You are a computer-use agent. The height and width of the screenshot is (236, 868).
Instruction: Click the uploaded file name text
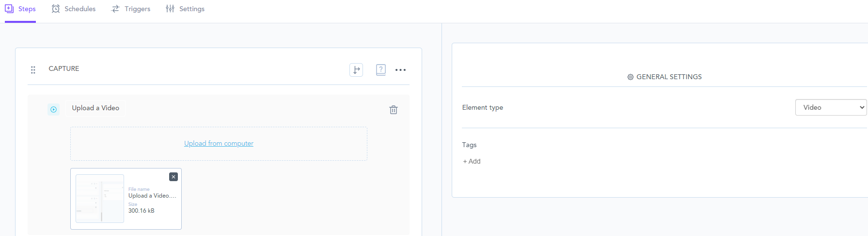point(152,196)
